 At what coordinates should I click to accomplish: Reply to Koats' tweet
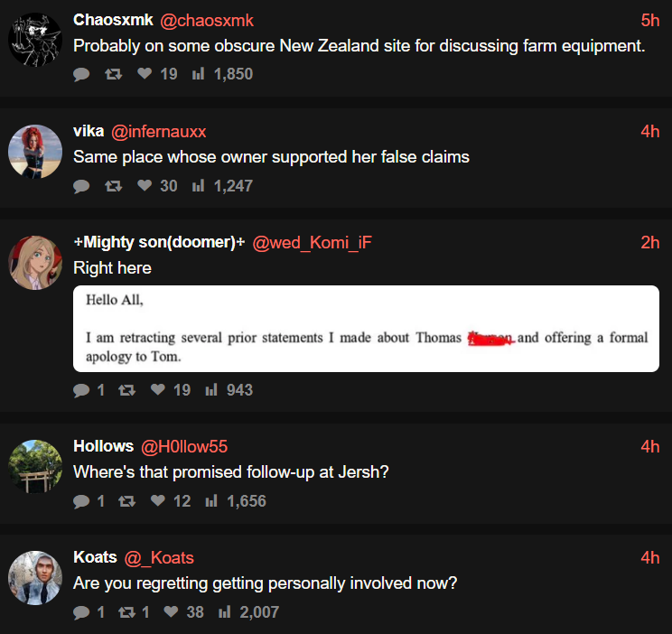coord(81,612)
